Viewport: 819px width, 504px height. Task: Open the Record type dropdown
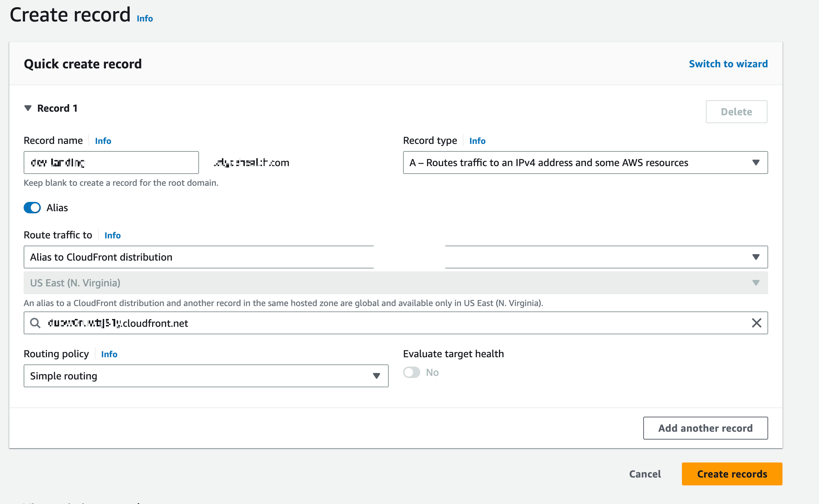pyautogui.click(x=585, y=163)
